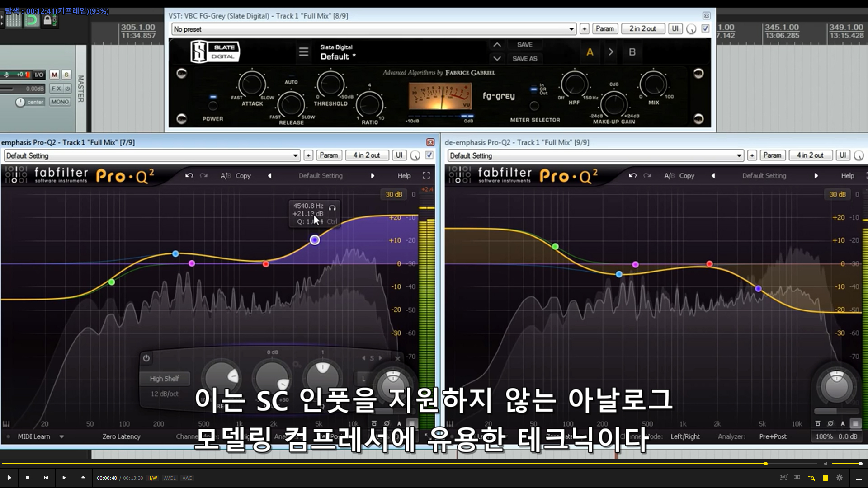The width and height of the screenshot is (868, 488).
Task: Adjust the media player volume slider
Action: click(846, 464)
